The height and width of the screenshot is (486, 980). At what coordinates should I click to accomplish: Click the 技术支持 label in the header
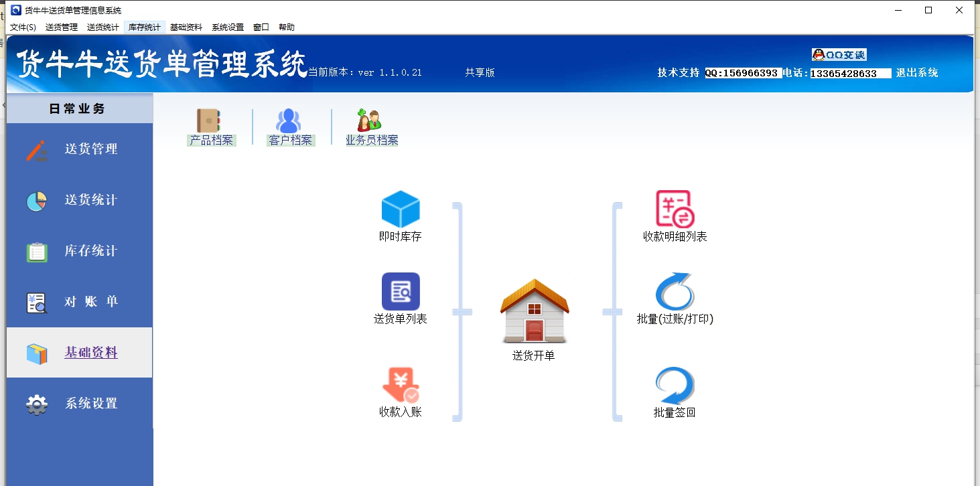pos(679,73)
